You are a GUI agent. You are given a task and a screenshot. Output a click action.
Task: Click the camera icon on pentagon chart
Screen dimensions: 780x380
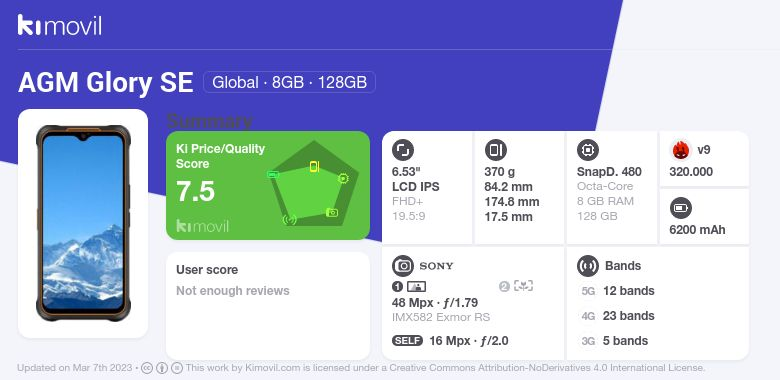click(x=332, y=213)
